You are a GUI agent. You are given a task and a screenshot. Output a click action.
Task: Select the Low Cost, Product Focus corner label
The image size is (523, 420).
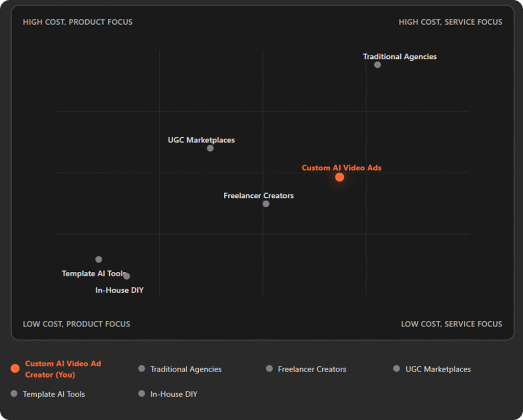click(77, 324)
